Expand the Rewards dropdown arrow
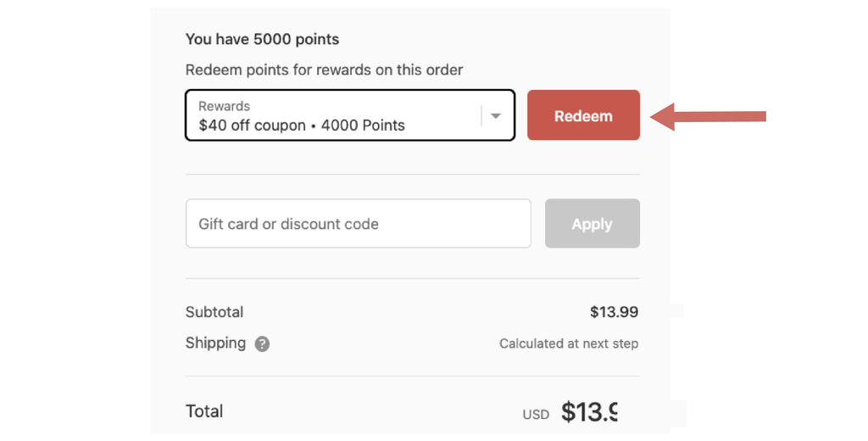Screen dimensions: 868x441 (497, 116)
